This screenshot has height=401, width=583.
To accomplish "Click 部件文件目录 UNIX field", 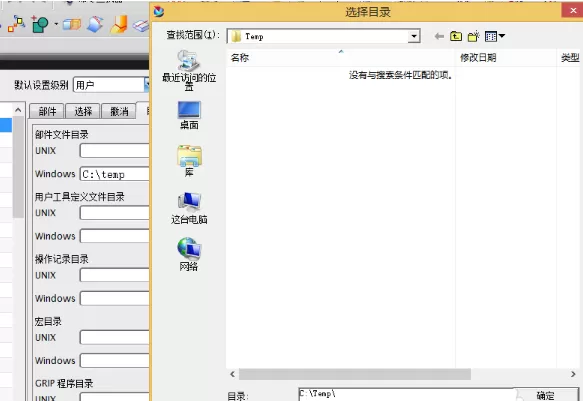I will (x=115, y=151).
